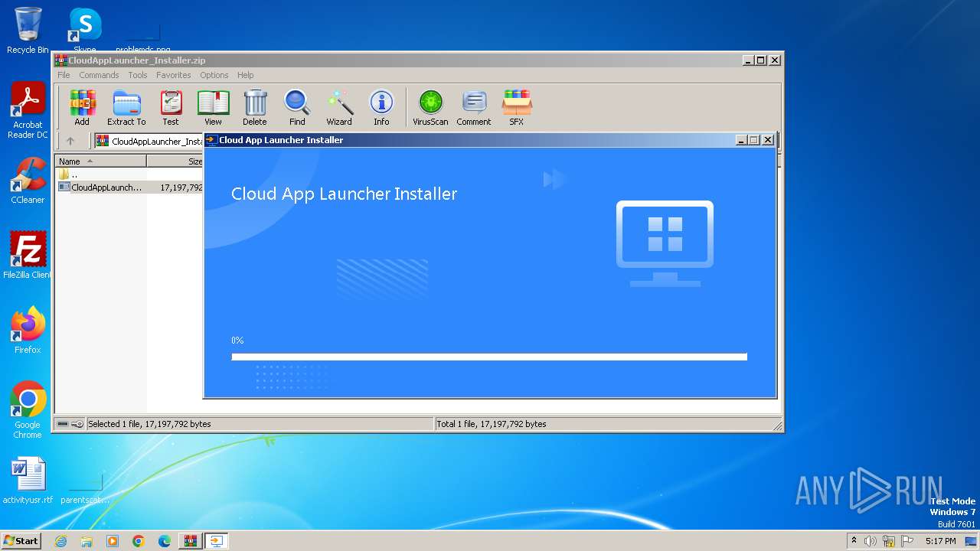Screen dimensions: 980x551
Task: Click the volume speaker tray icon
Action: coord(871,541)
